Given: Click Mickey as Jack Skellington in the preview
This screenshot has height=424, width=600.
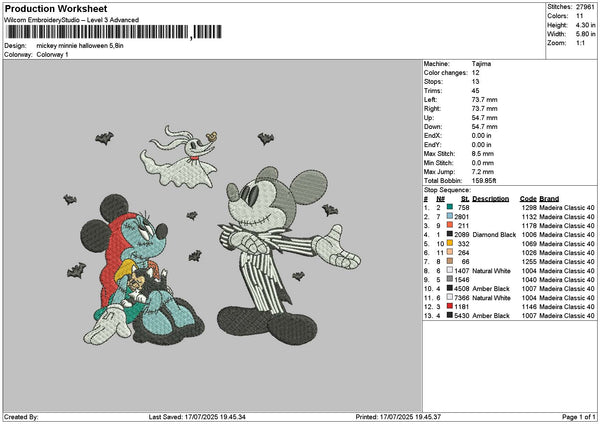Looking at the screenshot, I should (x=289, y=254).
